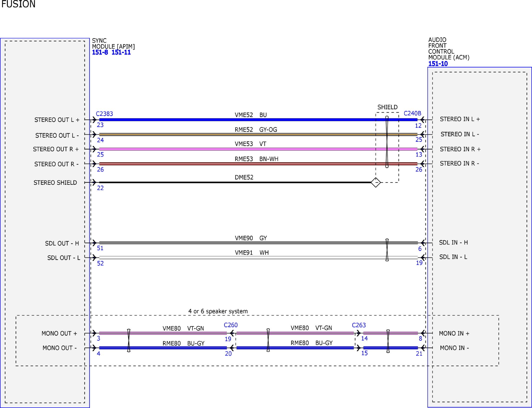Click pin 4 at MONO OUT -
This screenshot has width=532, height=408.
99,354
